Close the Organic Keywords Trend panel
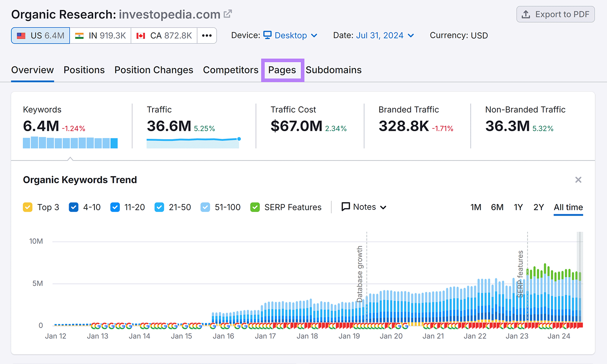The height and width of the screenshot is (364, 607). coord(578,180)
